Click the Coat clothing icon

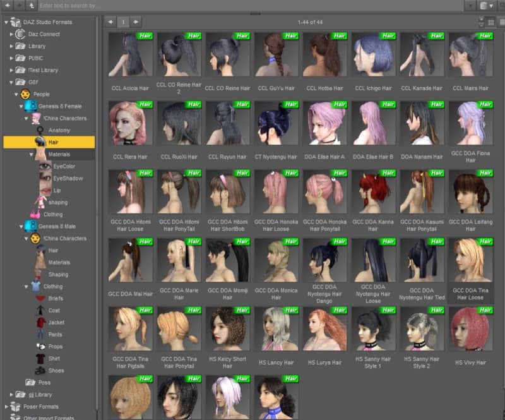40,310
